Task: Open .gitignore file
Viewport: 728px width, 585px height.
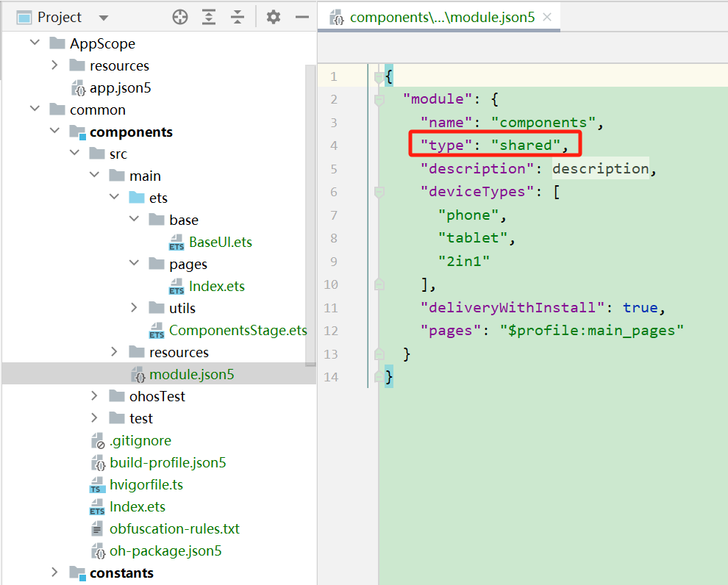Action: [x=140, y=441]
